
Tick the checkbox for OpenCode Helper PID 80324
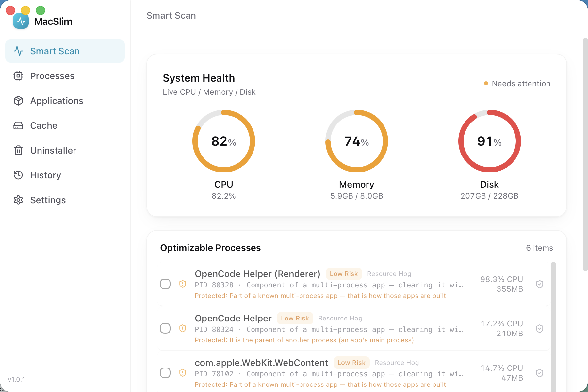(x=165, y=328)
